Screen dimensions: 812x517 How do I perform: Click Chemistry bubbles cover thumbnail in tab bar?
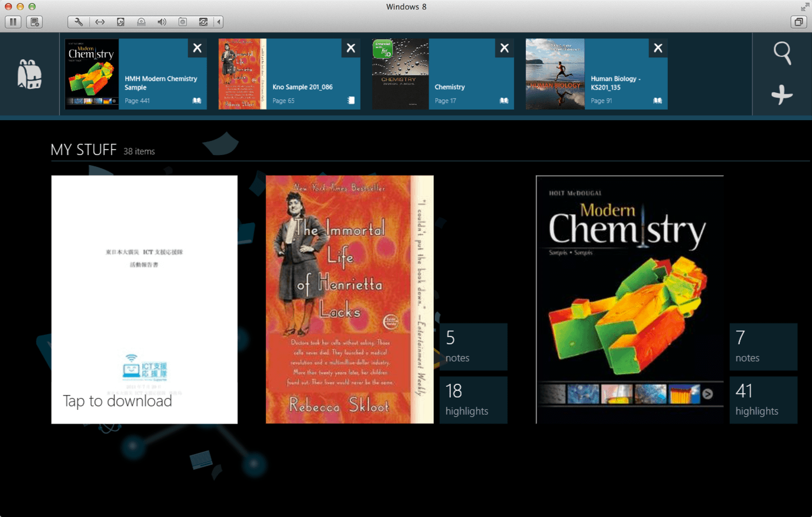click(400, 74)
